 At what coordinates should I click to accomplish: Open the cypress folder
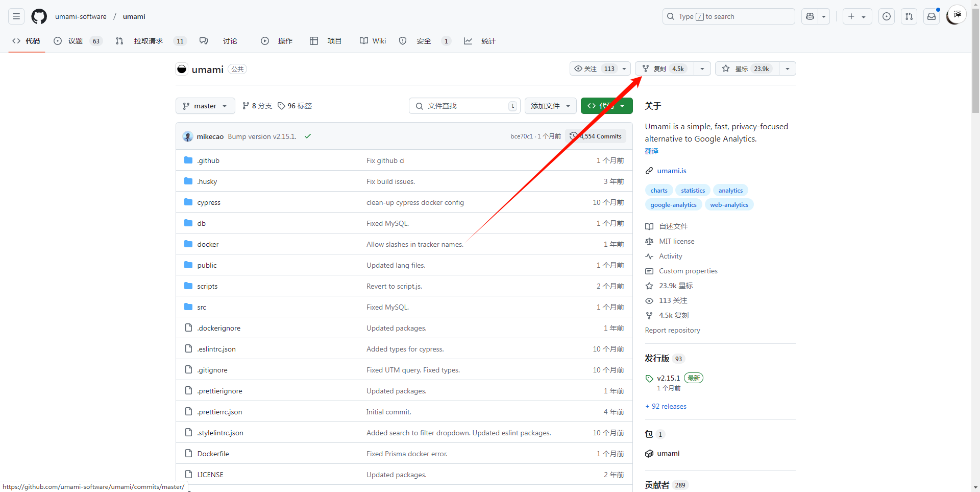tap(209, 202)
